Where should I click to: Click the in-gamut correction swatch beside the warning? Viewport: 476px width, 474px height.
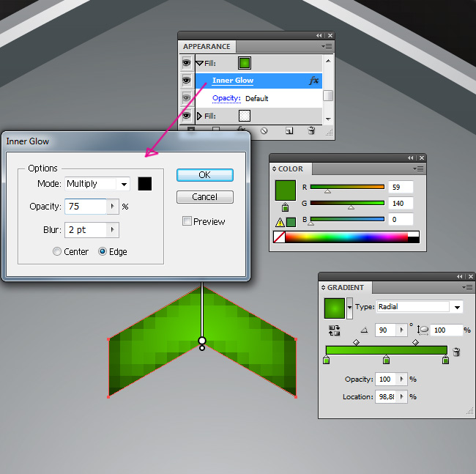(291, 222)
